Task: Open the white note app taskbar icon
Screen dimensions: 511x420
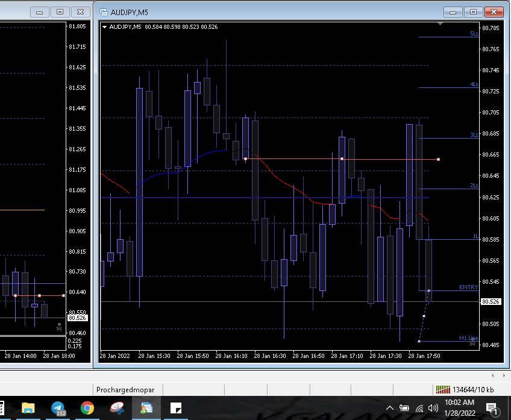Action: (176, 409)
